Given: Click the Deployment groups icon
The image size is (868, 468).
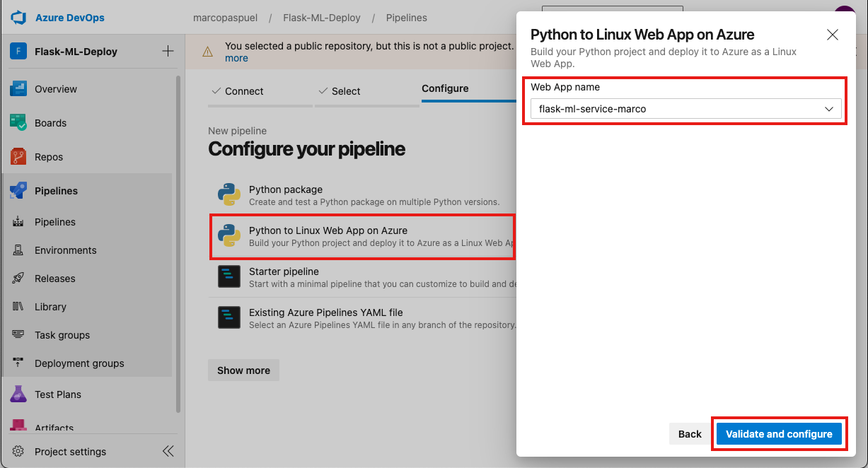Looking at the screenshot, I should point(19,363).
